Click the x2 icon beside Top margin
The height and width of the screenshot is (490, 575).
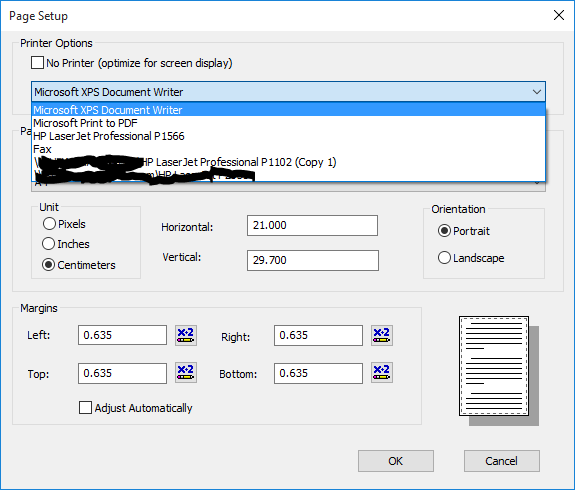[186, 373]
